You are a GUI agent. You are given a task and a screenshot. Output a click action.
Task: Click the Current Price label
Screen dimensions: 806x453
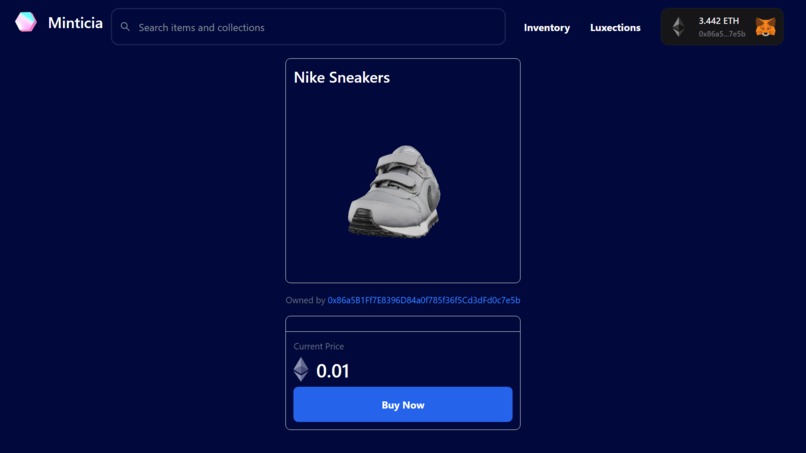tap(319, 347)
